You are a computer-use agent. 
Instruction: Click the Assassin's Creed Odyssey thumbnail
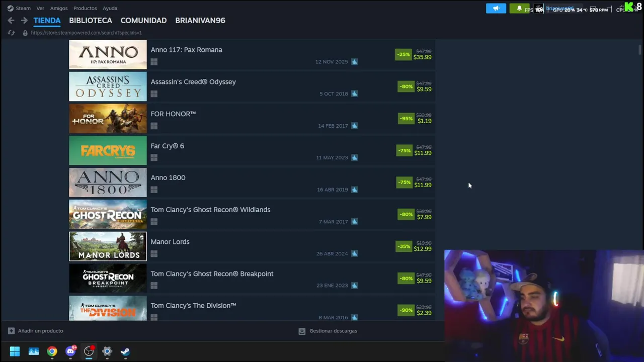click(x=108, y=86)
